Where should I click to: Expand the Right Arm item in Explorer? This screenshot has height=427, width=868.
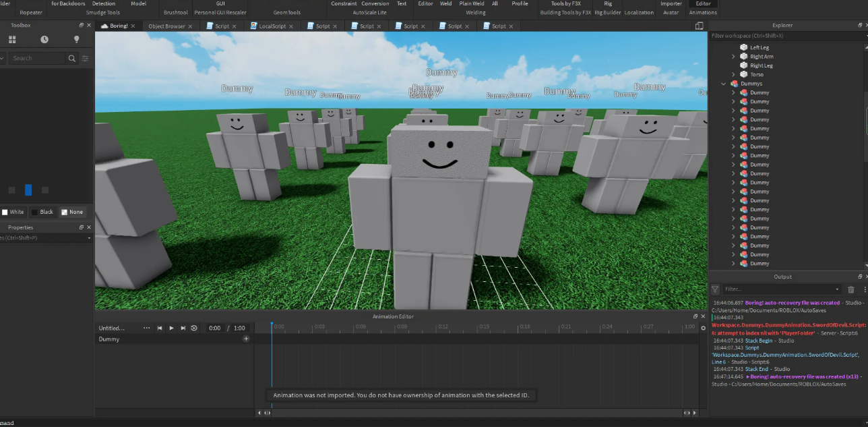click(734, 57)
